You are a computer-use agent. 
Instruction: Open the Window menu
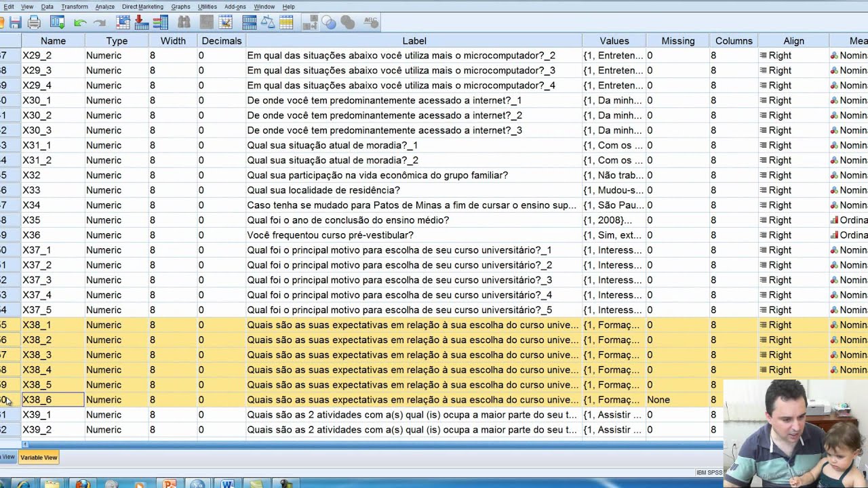(264, 7)
